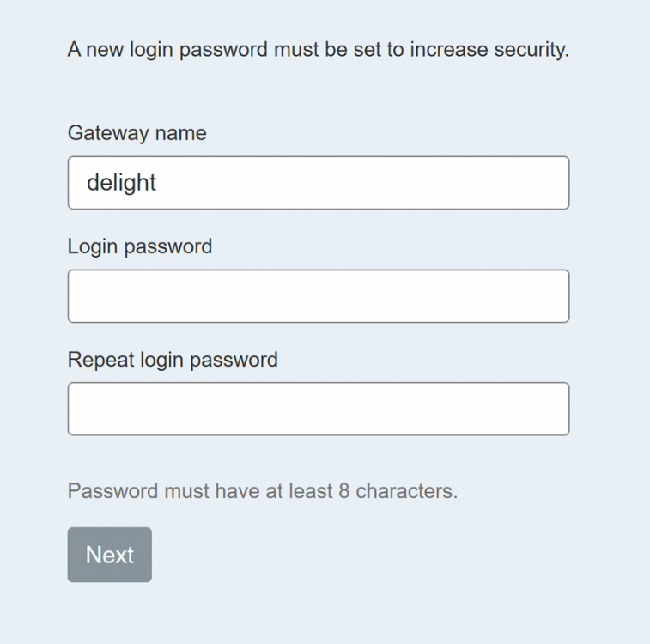Click the 'Repeat login password' label
This screenshot has width=650, height=644.
173,359
